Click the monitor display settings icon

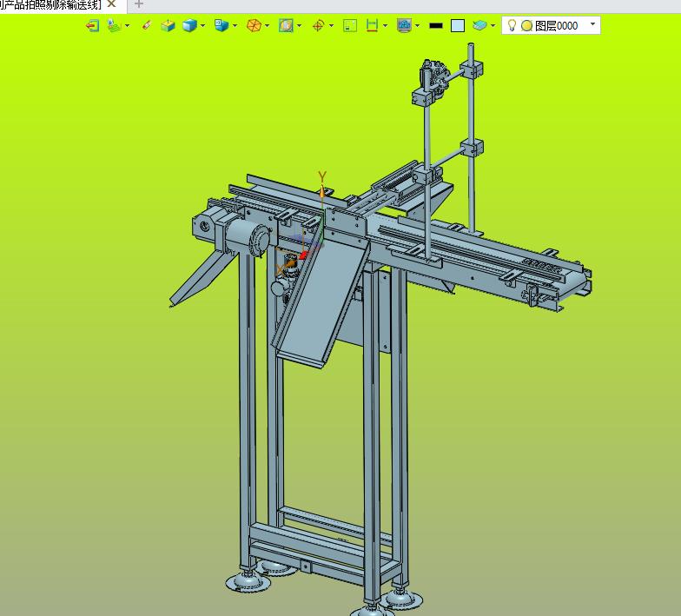tap(405, 26)
